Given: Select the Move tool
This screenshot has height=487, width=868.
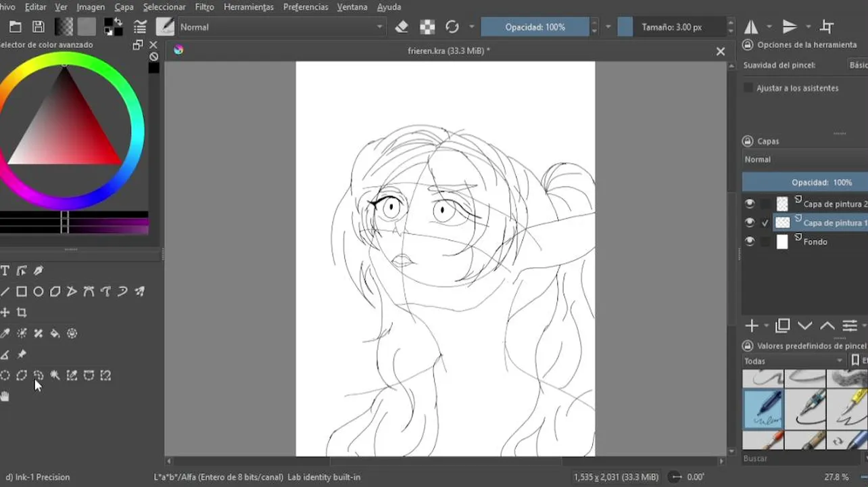Looking at the screenshot, I should tap(5, 312).
